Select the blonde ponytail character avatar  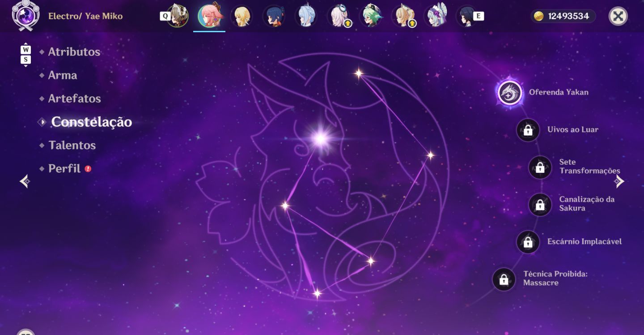coord(403,16)
